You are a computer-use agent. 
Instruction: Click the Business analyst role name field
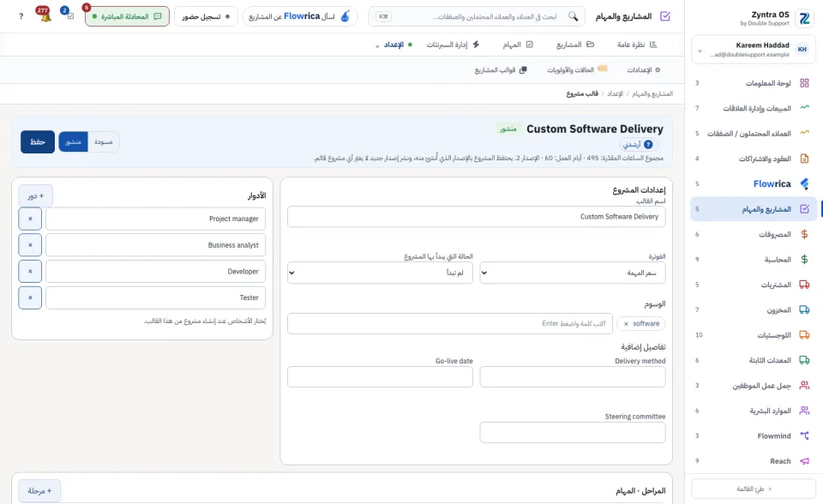pos(155,245)
